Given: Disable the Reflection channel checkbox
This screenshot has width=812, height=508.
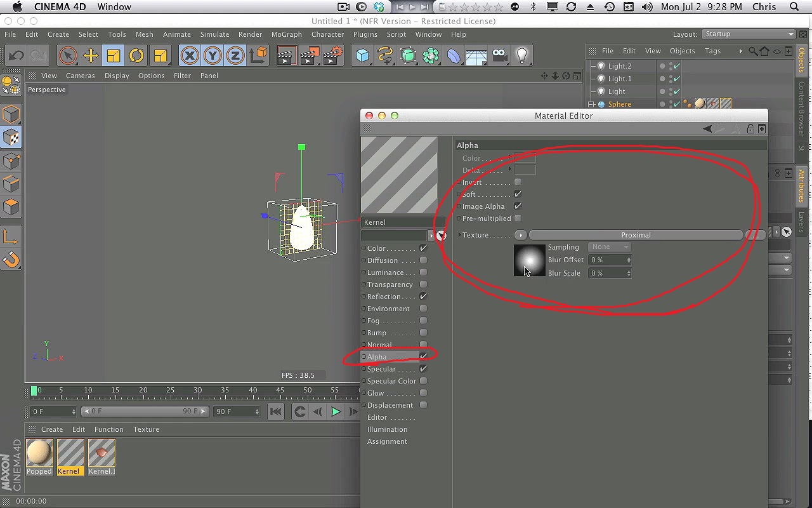Looking at the screenshot, I should coord(423,296).
